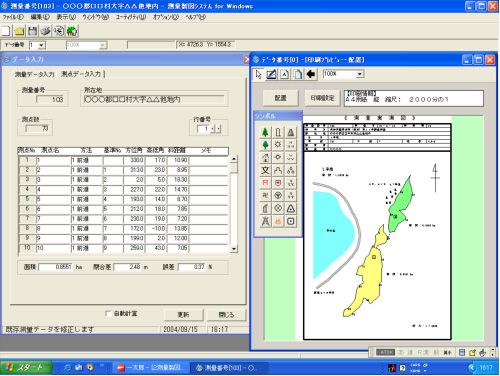Click the Open folder toolbar icon
The width and height of the screenshot is (500, 376).
(x=19, y=31)
